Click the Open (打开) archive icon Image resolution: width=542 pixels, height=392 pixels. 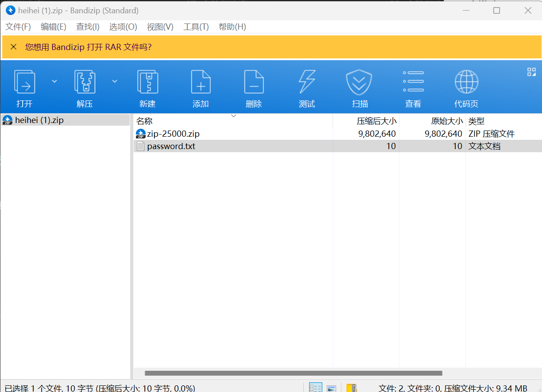(x=25, y=82)
